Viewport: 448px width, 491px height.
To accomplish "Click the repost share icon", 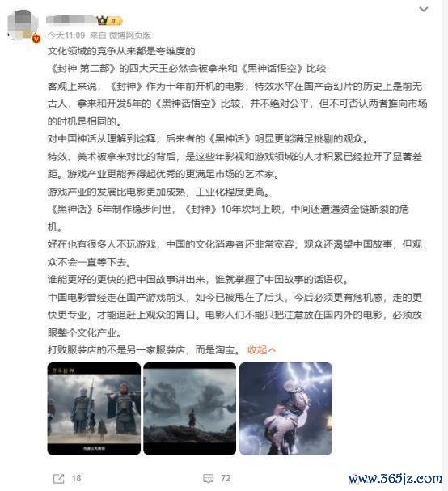I will 58,479.
